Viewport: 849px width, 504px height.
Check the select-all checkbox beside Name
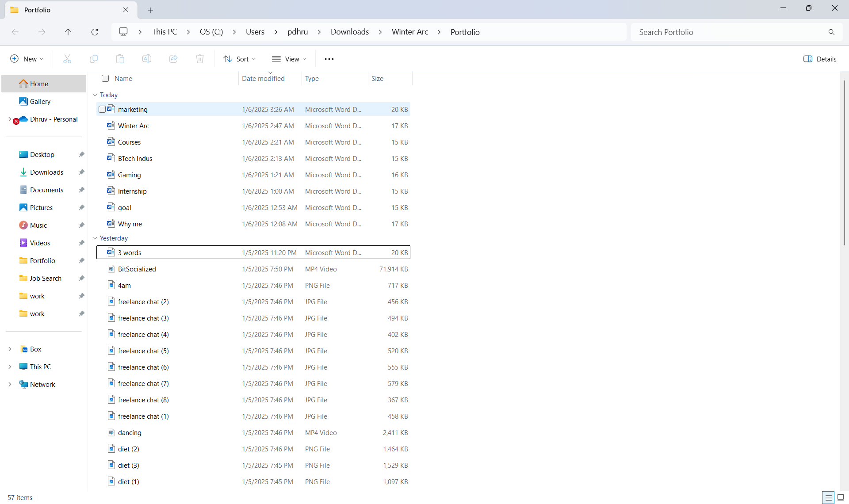coord(105,78)
